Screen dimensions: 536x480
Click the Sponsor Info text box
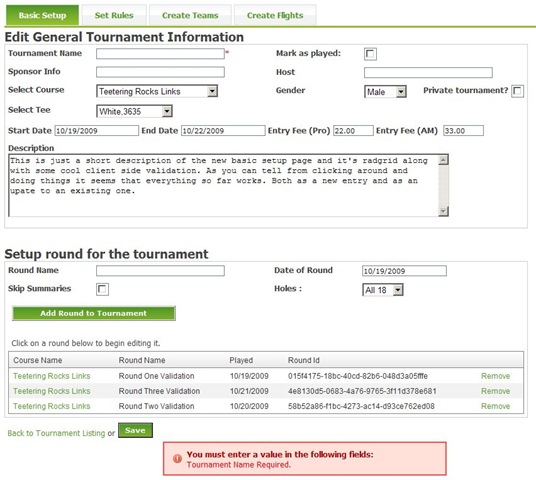pyautogui.click(x=160, y=72)
